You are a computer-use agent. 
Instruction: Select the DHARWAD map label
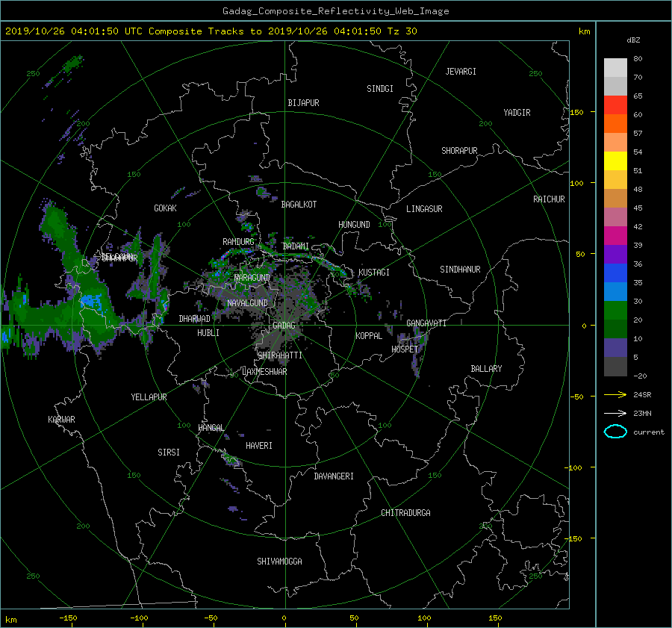click(x=195, y=319)
